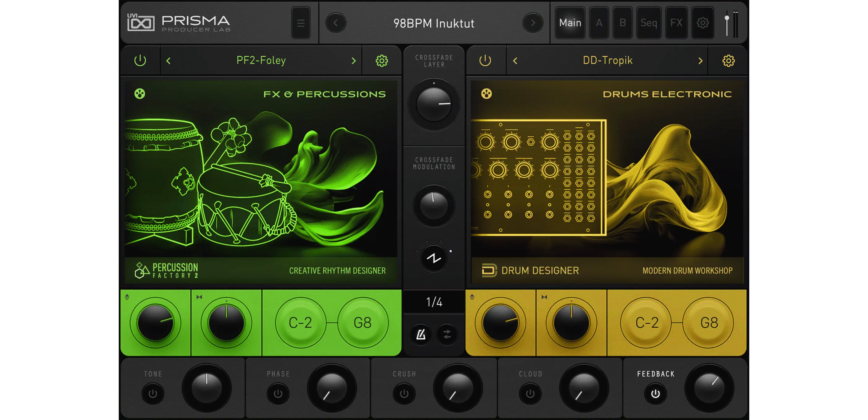Click the metronome sync icon
The height and width of the screenshot is (420, 868).
[421, 334]
